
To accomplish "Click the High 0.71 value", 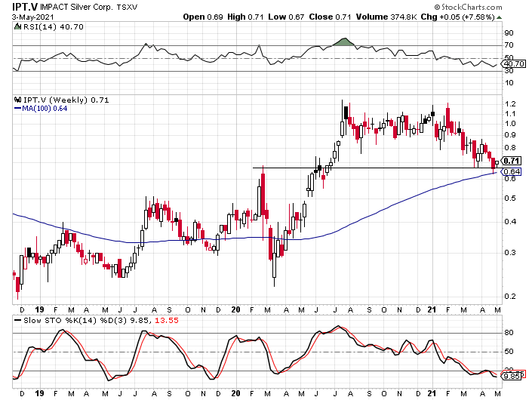I will [245, 17].
